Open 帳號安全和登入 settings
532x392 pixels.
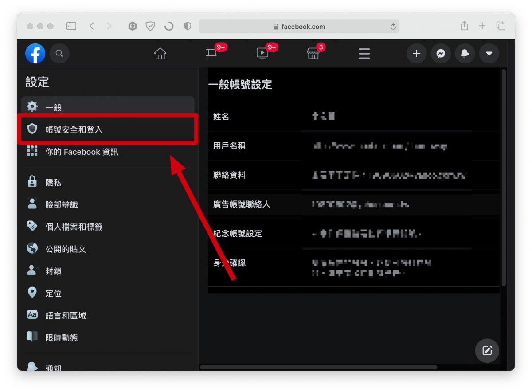(x=108, y=129)
